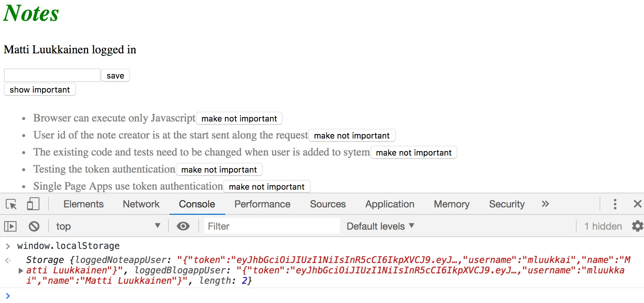Focus the new note text input
644x303 pixels.
52,75
